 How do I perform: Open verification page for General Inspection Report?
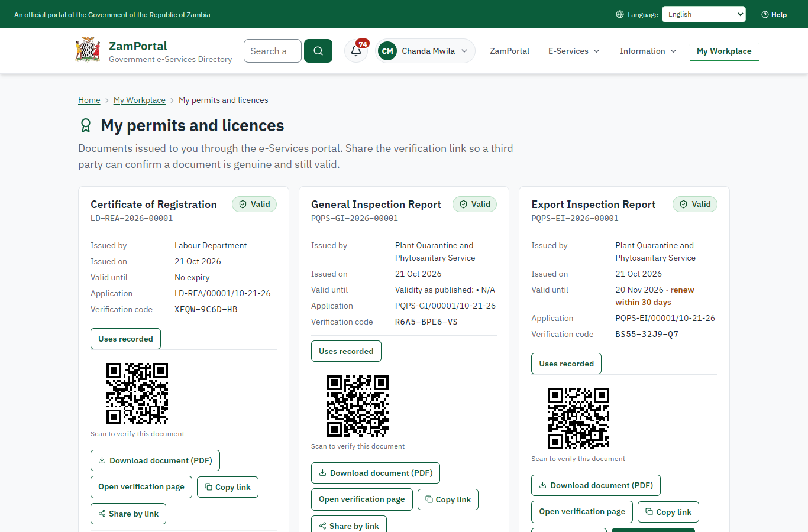[x=362, y=499]
